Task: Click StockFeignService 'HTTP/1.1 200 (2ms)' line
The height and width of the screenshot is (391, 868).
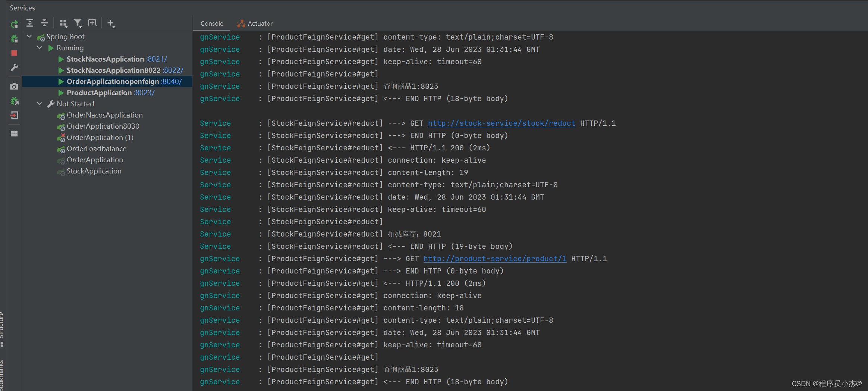Action: pyautogui.click(x=439, y=148)
